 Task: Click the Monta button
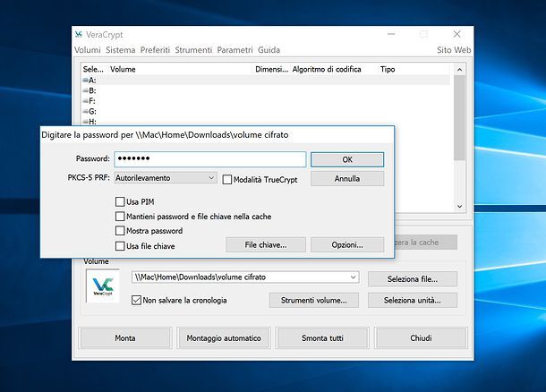[x=125, y=338]
